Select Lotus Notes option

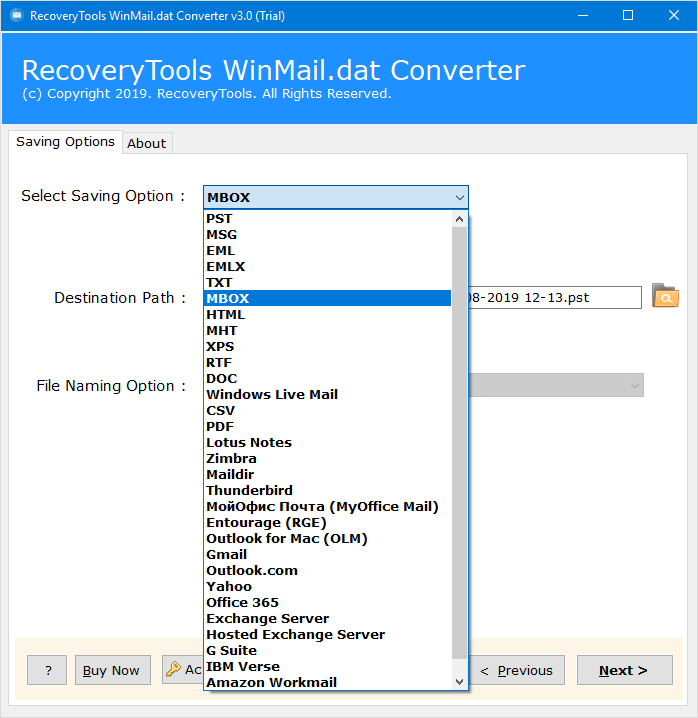click(x=327, y=442)
